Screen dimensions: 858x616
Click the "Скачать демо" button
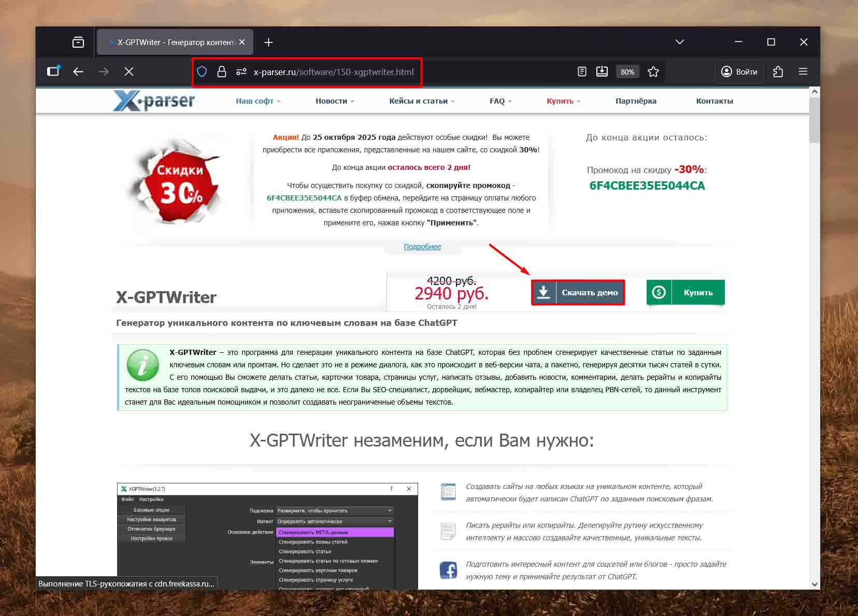click(x=578, y=293)
